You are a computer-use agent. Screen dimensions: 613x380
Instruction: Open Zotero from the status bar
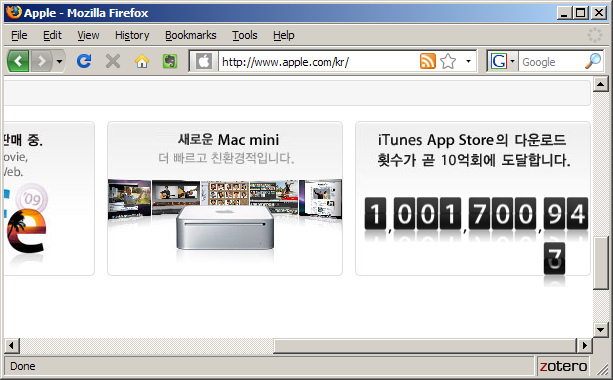click(563, 366)
